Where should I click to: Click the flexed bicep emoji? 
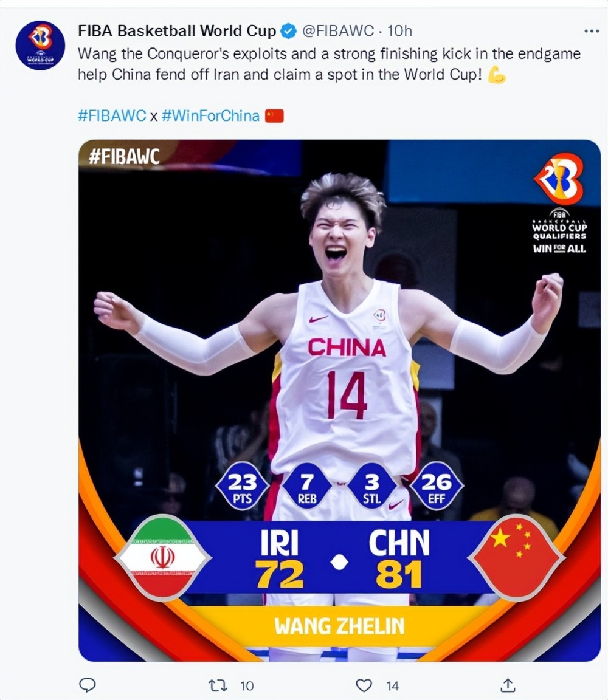coord(496,74)
